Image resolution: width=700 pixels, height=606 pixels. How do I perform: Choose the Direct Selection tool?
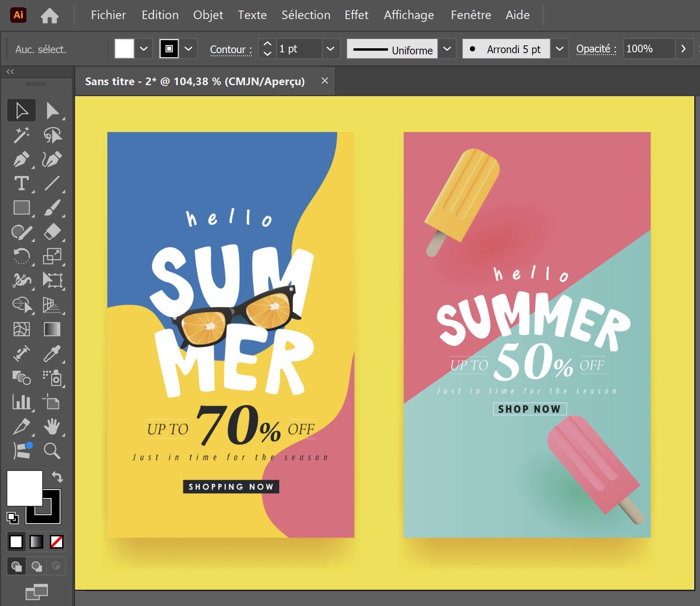[52, 110]
